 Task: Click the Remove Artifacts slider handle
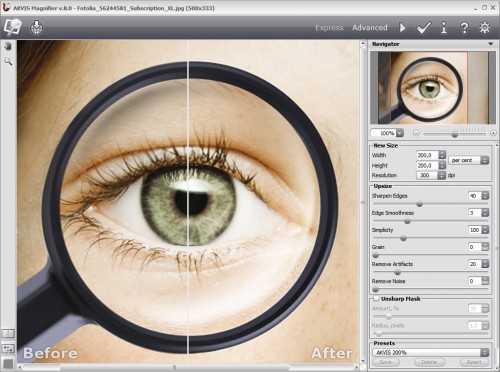pyautogui.click(x=397, y=272)
